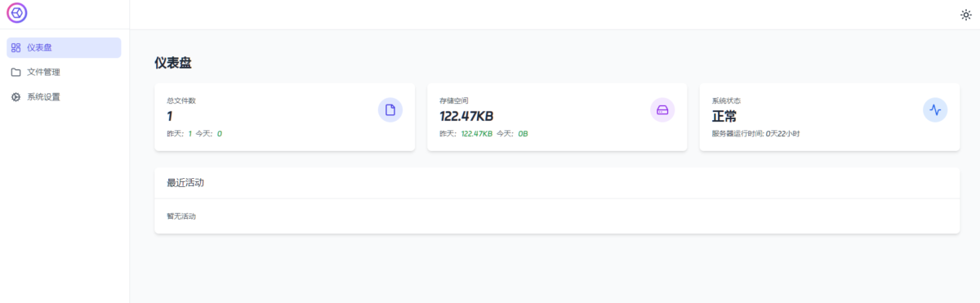Toggle light/dark theme sun icon

pos(965,15)
